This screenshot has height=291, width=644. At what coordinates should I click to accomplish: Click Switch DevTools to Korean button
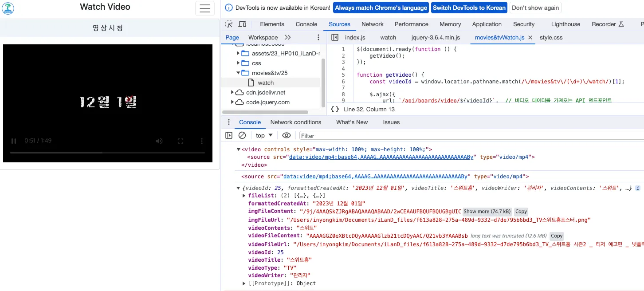click(469, 8)
